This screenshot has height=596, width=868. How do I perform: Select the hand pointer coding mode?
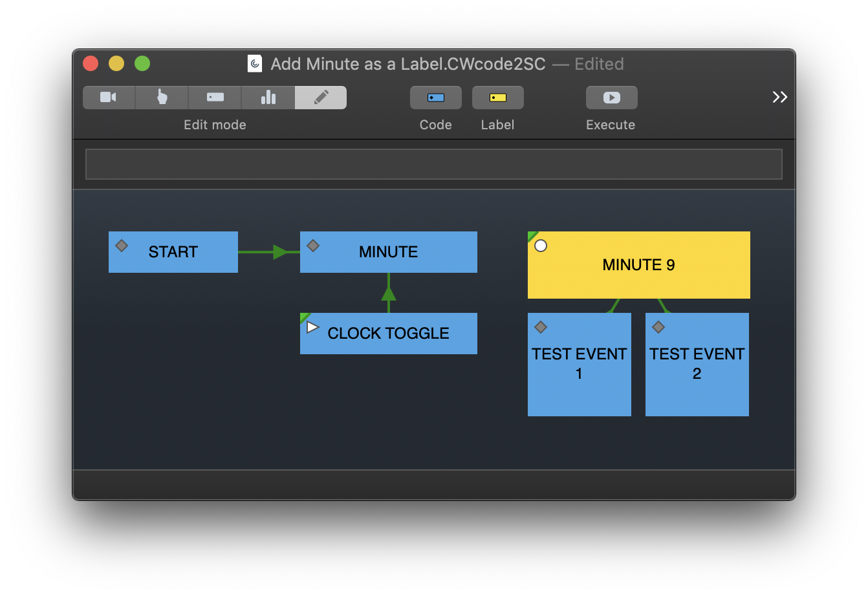(162, 98)
